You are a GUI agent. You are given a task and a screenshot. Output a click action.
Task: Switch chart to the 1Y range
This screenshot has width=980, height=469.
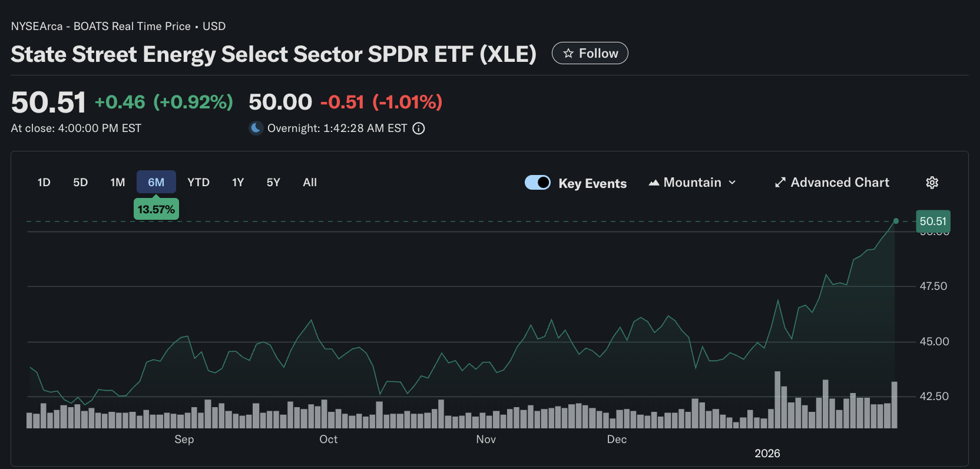pos(238,183)
